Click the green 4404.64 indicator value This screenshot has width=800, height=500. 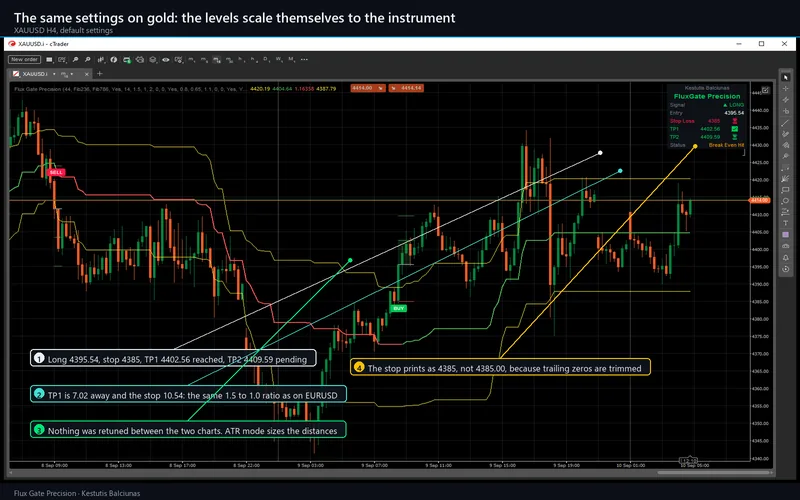click(x=282, y=89)
